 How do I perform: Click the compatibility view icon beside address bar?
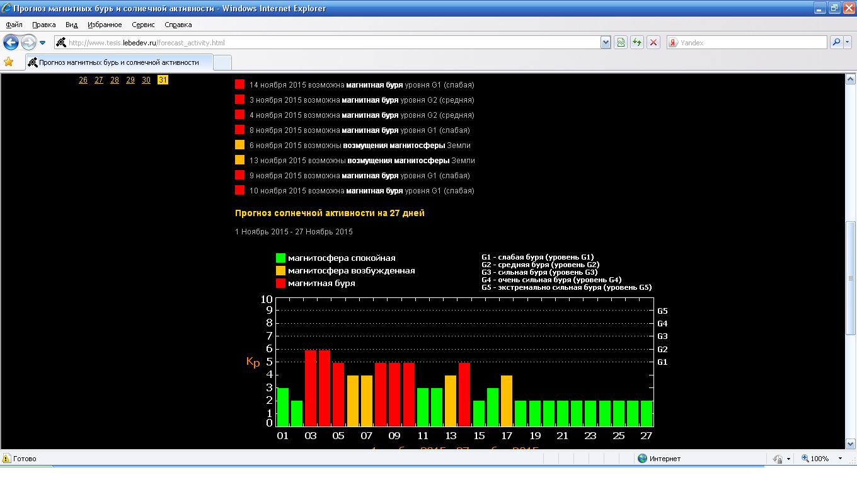pos(621,42)
